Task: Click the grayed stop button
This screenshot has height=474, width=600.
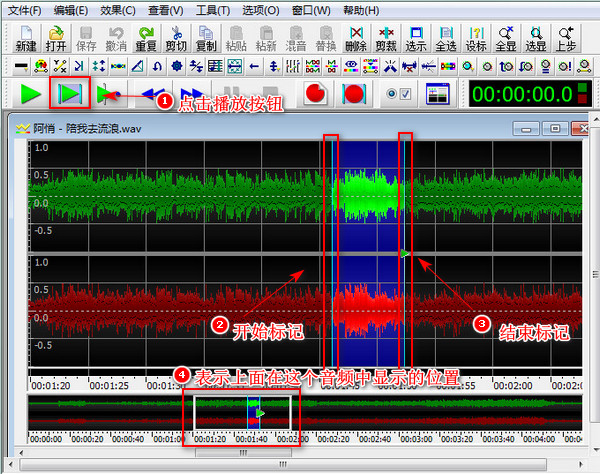Action: 270,94
